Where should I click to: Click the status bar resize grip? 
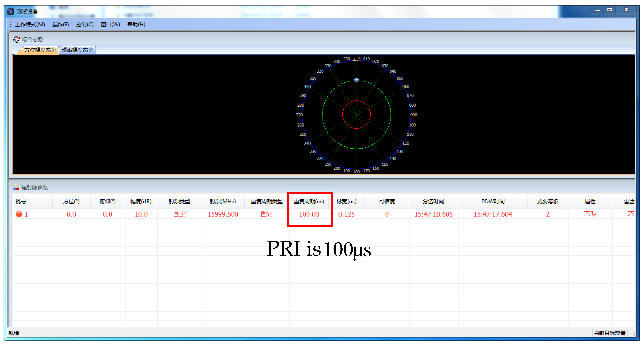(x=633, y=335)
